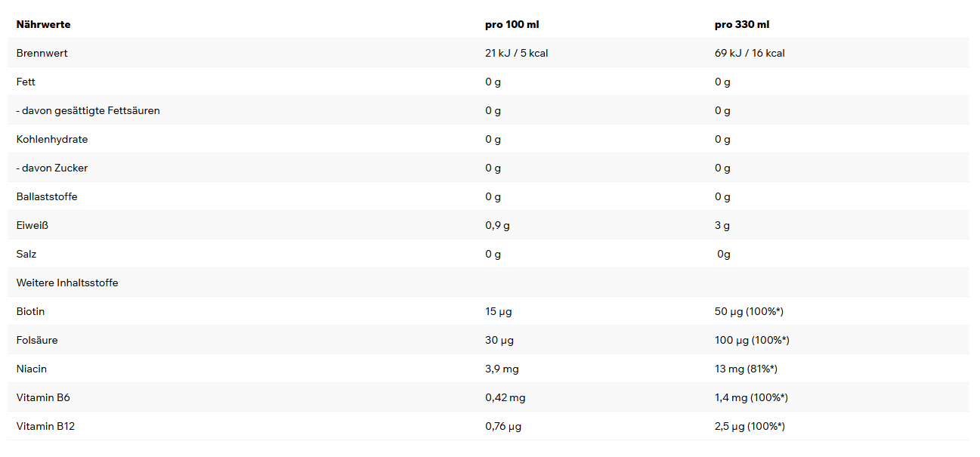This screenshot has height=457, width=980.
Task: Click the 'pro 330 ml' column header
Action: [x=742, y=25]
